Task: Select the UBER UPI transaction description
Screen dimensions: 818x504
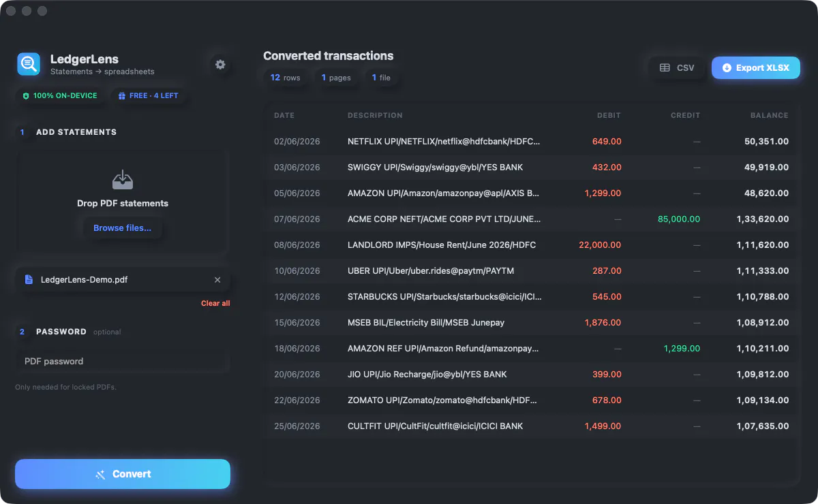Action: [431, 271]
